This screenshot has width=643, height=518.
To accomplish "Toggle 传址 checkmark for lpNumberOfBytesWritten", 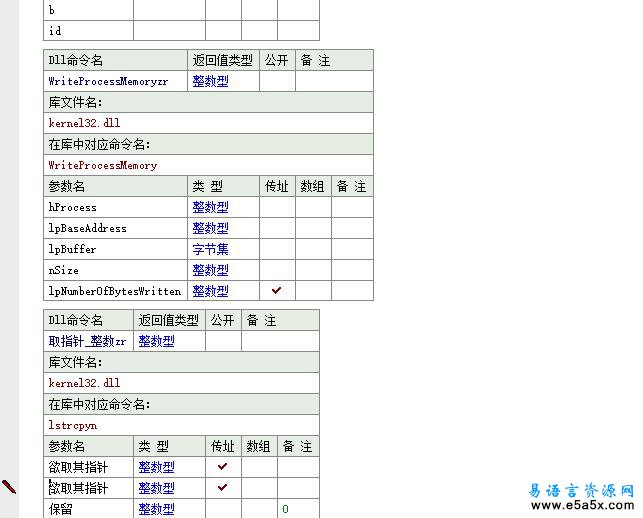I will coord(276,290).
